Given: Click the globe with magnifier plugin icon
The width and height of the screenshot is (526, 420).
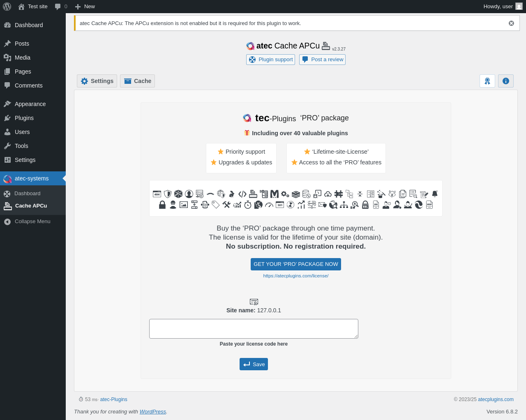Looking at the screenshot, I should point(333,205).
